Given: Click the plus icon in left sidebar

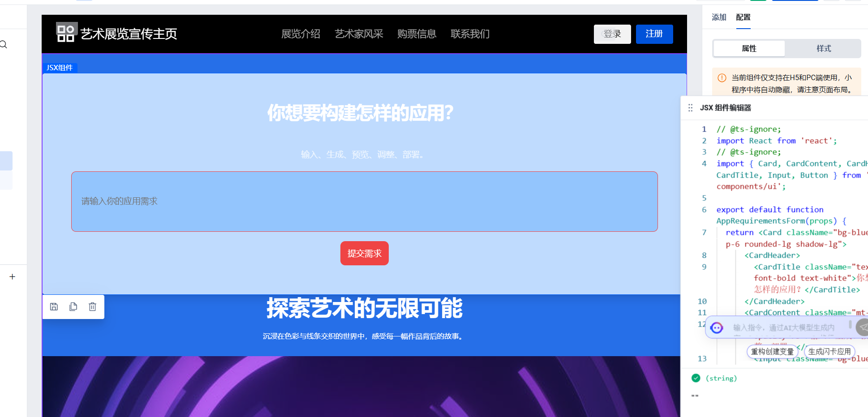Looking at the screenshot, I should [13, 277].
